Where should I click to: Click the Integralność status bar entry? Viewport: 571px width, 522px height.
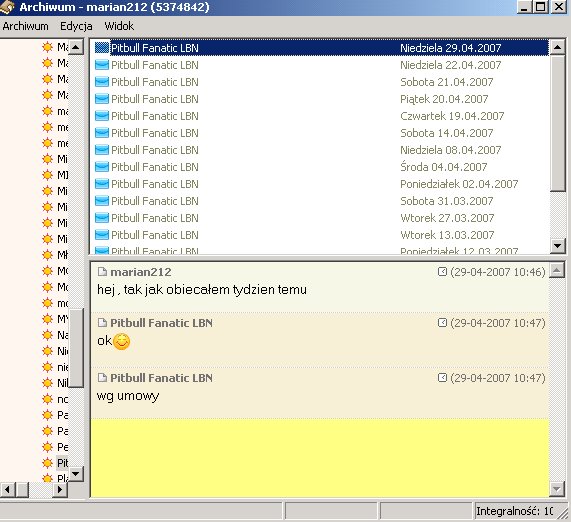coord(515,511)
